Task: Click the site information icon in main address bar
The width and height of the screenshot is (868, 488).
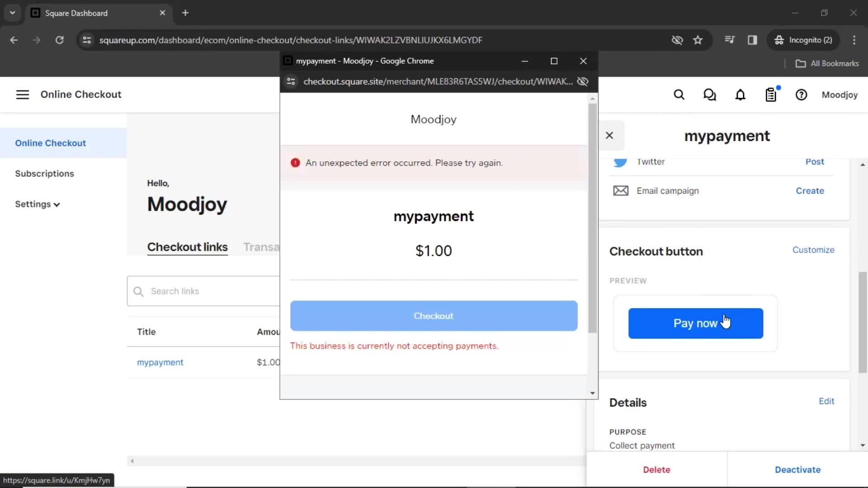Action: point(87,40)
